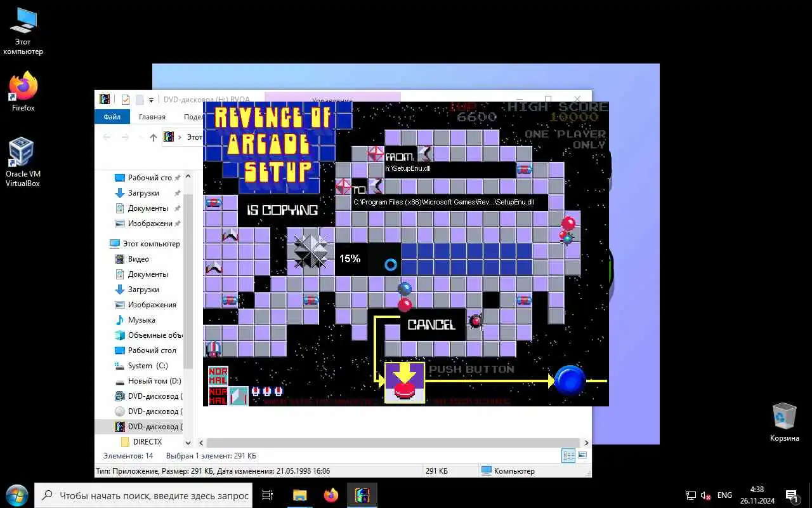Image resolution: width=812 pixels, height=508 pixels.
Task: Expand the breadcrumb chevron before Этот
Action: (180, 137)
